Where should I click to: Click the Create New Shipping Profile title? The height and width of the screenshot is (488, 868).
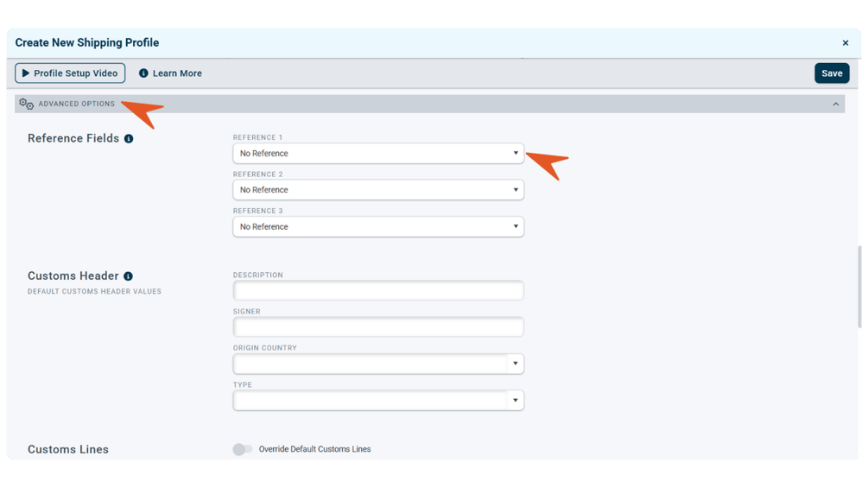pyautogui.click(x=87, y=42)
